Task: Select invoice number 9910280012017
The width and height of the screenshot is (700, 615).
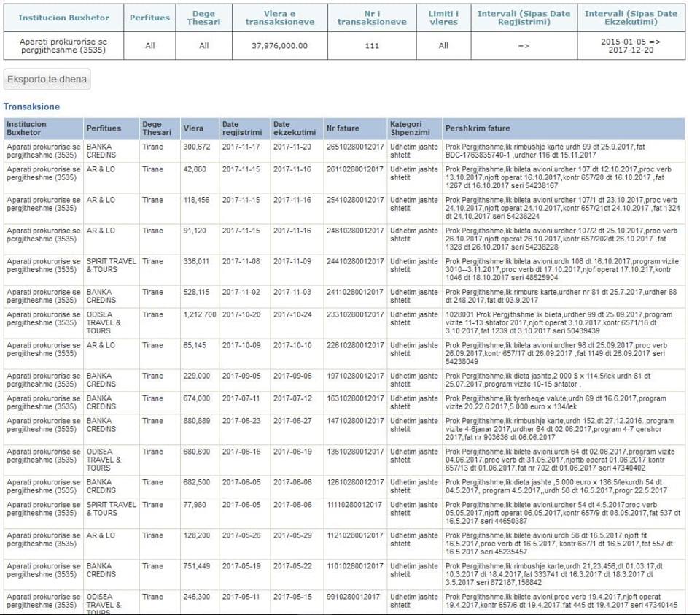Action: 353,597
